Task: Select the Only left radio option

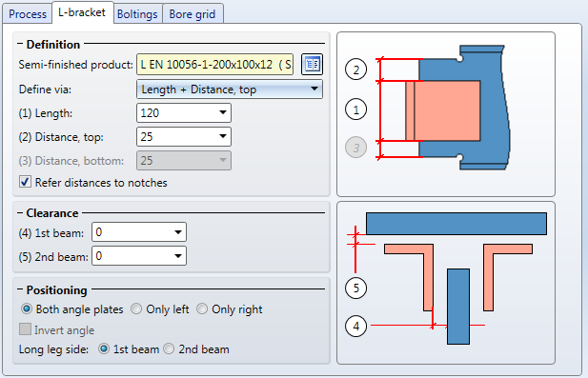Action: [136, 309]
